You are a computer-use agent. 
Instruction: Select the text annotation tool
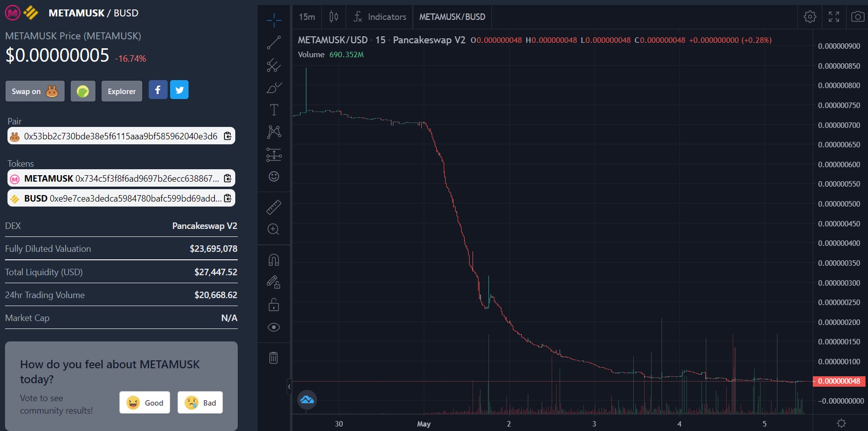(x=274, y=110)
